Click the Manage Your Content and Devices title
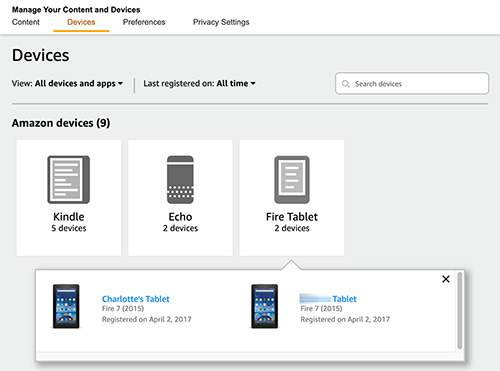Screen dimensions: 500x371 coord(76,10)
